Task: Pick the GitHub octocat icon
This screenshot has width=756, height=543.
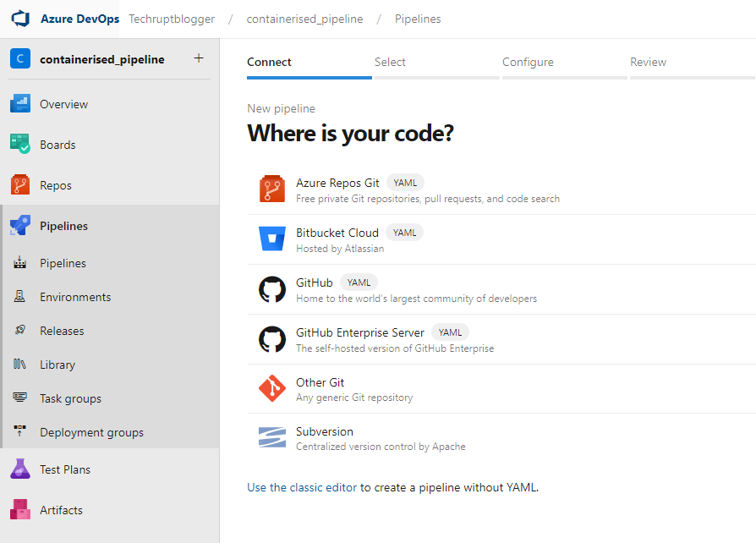Action: coord(272,290)
